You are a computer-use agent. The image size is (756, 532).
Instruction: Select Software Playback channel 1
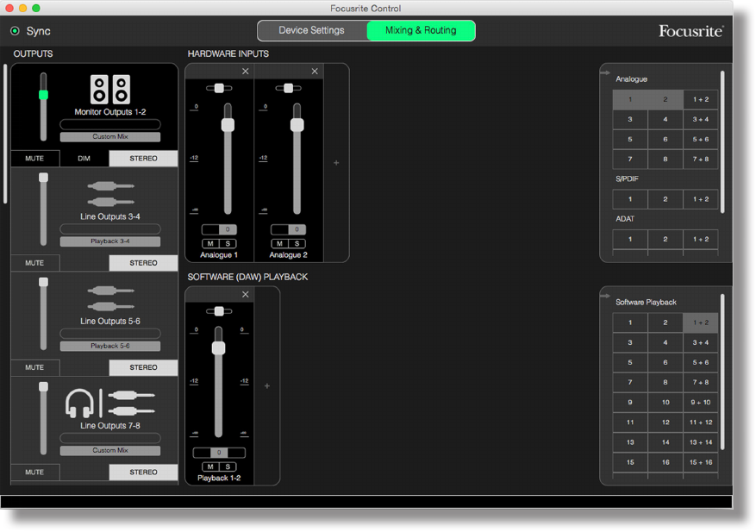pyautogui.click(x=630, y=322)
